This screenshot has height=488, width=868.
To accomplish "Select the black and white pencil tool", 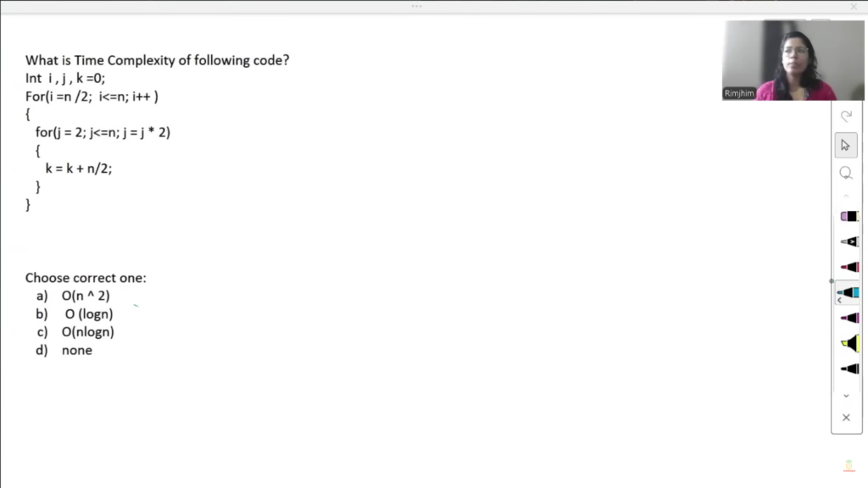I will 849,241.
